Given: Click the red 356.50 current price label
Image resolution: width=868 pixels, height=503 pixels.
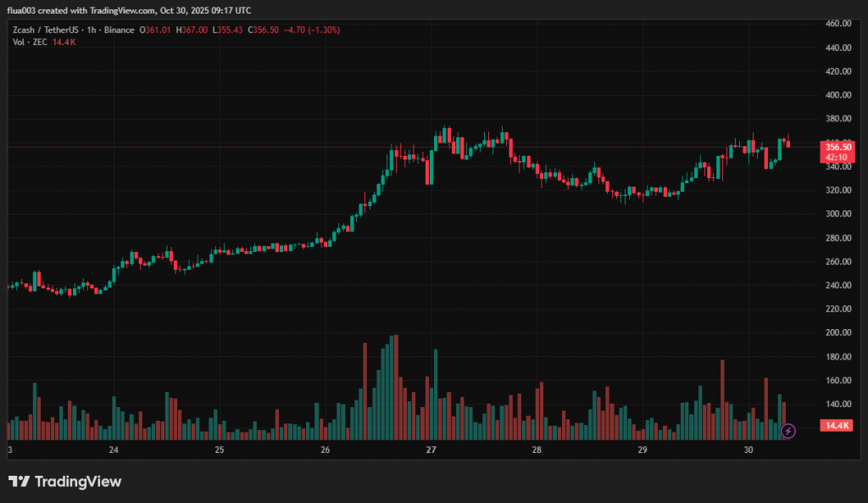Looking at the screenshot, I should [838, 147].
